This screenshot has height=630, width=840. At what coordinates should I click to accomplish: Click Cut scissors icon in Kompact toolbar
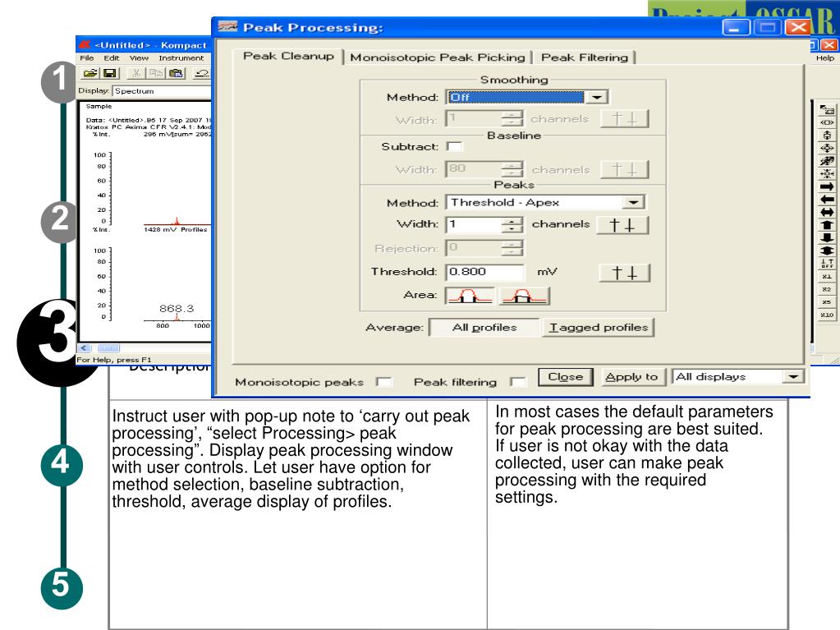tap(136, 73)
